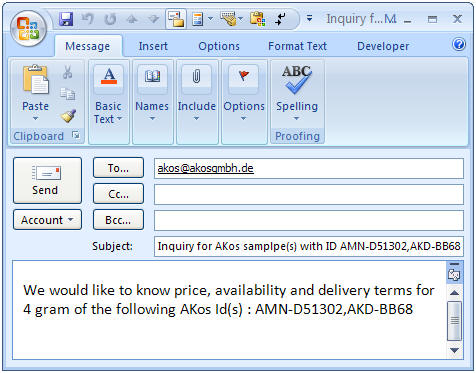Click the Paste clipboard icon
The image size is (476, 373).
click(x=35, y=79)
